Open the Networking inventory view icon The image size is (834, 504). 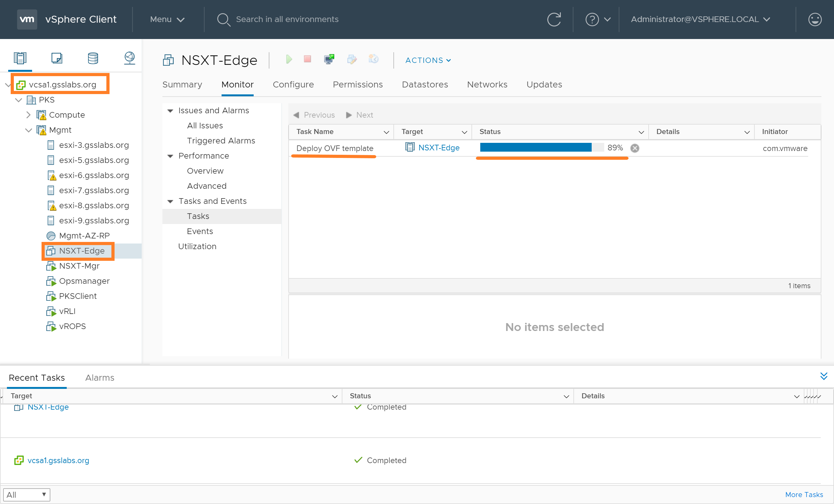(129, 58)
